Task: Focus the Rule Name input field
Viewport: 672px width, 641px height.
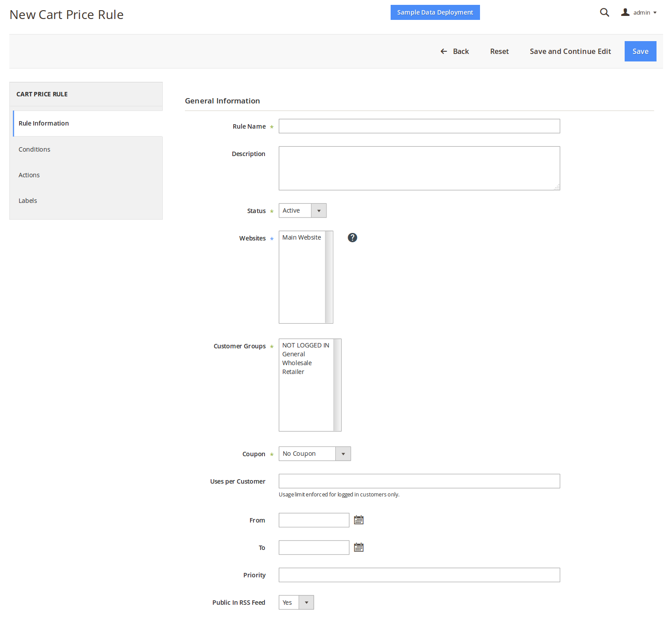Action: tap(419, 126)
